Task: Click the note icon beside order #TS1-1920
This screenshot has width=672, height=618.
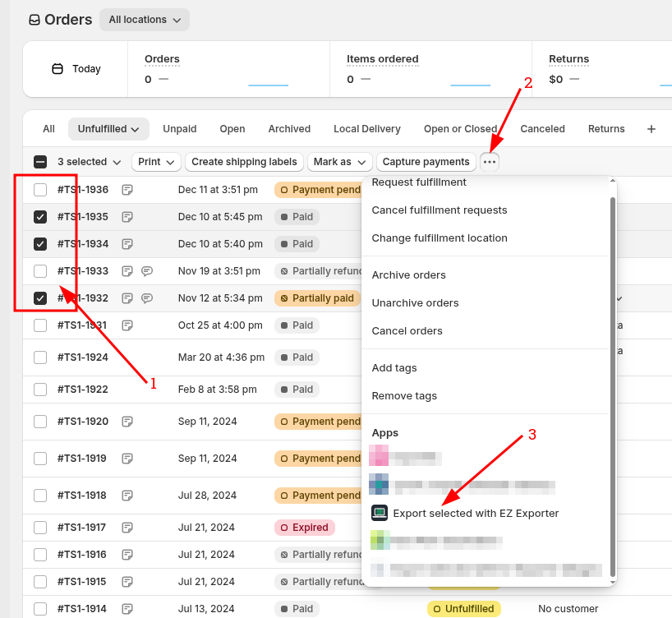Action: click(x=127, y=422)
